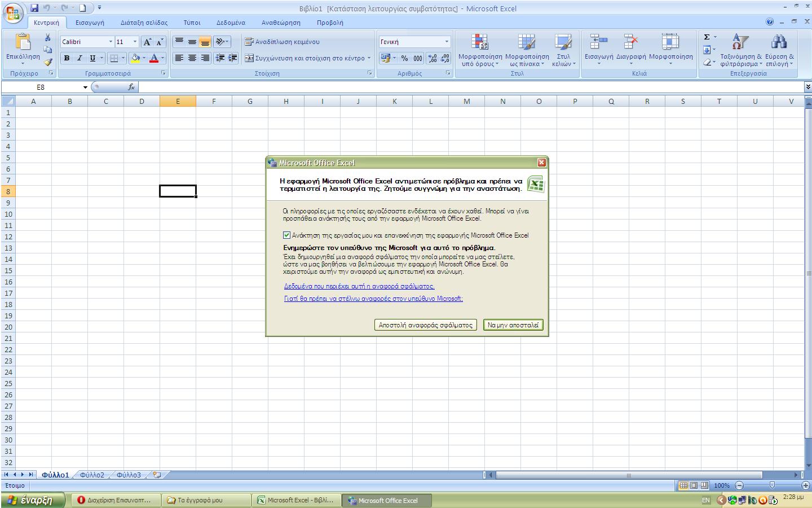Open Conditional Formatting (Μορφοποίηση υπό όρους)
The image size is (812, 508).
(480, 50)
